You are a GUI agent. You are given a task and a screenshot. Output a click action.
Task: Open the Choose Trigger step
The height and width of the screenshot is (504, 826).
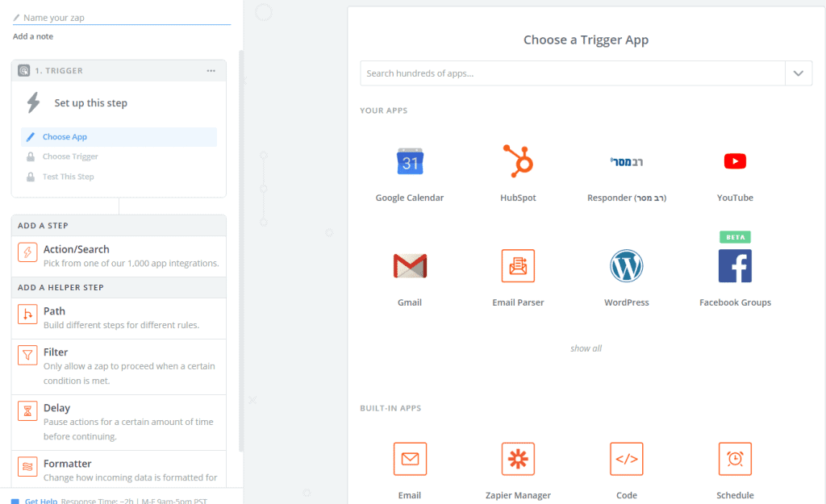(x=119, y=157)
